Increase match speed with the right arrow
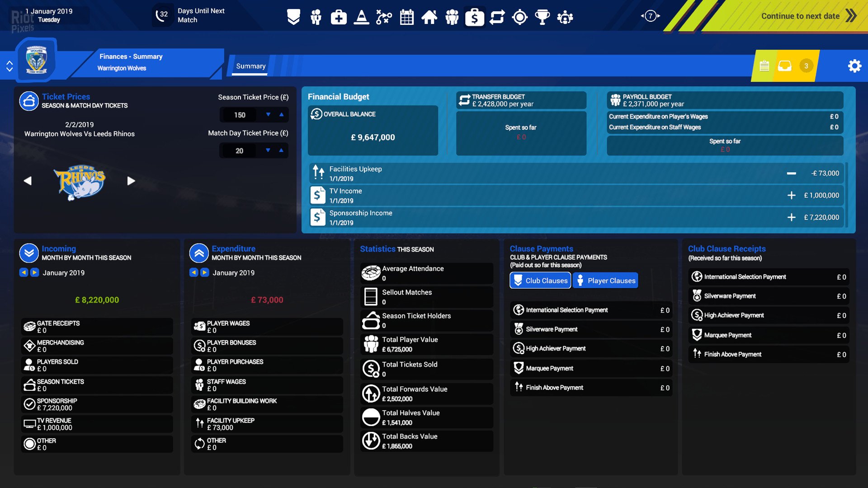 click(x=658, y=15)
